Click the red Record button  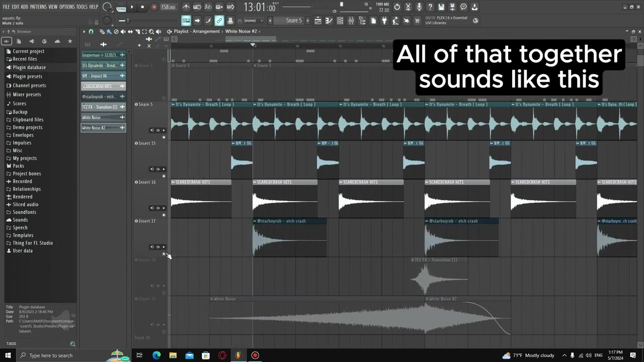click(154, 7)
